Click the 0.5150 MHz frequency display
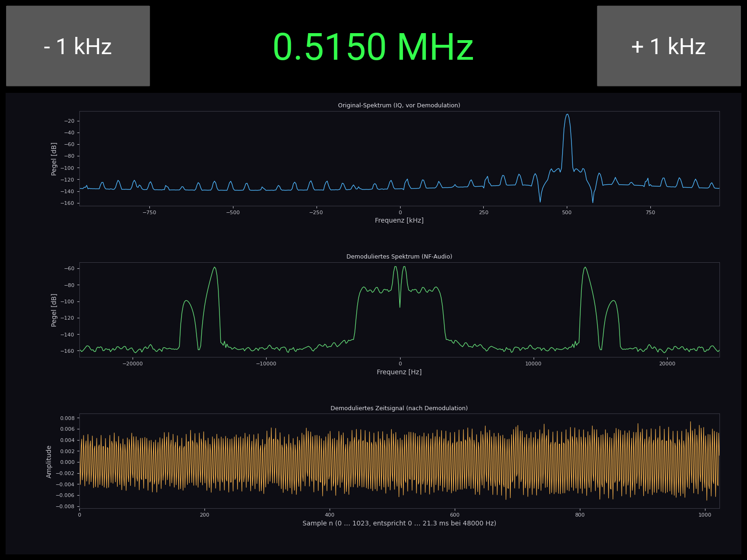Viewport: 747px width, 560px height. (x=373, y=47)
